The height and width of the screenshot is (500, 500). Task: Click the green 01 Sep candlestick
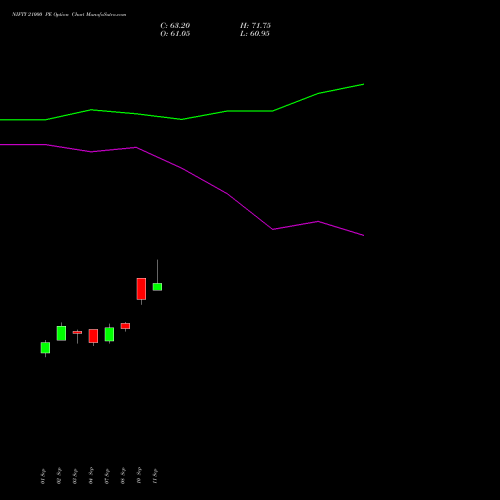click(45, 348)
